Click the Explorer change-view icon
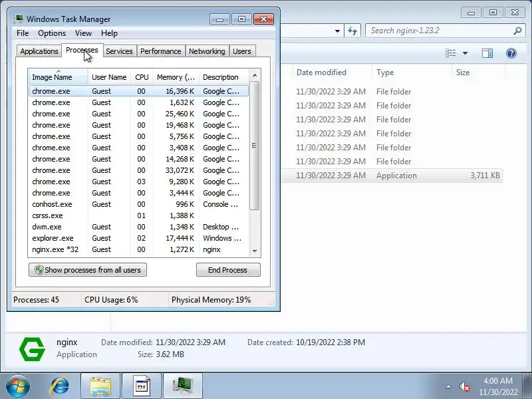Image resolution: width=532 pixels, height=399 pixels. [451, 53]
